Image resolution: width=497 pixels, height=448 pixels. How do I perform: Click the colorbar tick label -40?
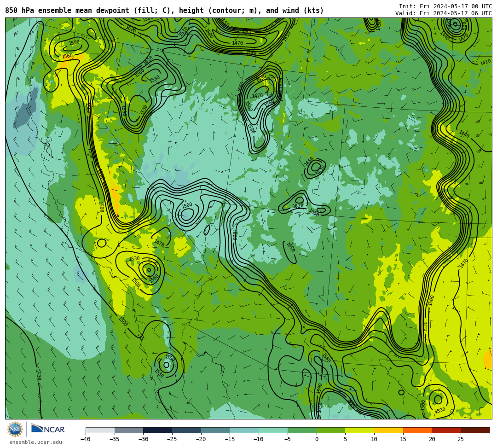(x=86, y=439)
